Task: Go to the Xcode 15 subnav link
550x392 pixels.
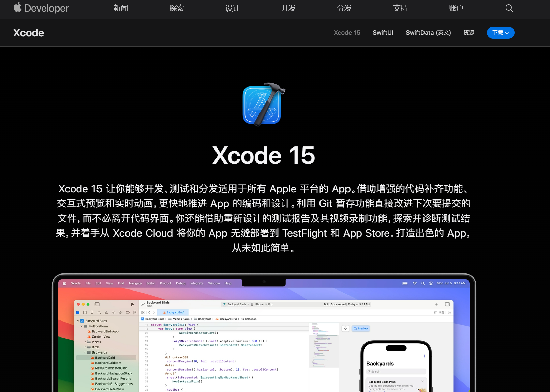Action: pyautogui.click(x=347, y=33)
